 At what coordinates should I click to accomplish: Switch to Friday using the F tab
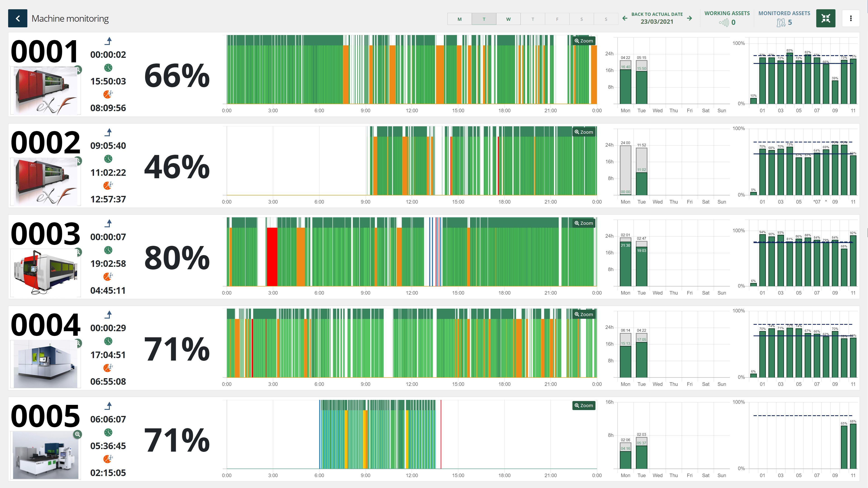click(x=557, y=19)
